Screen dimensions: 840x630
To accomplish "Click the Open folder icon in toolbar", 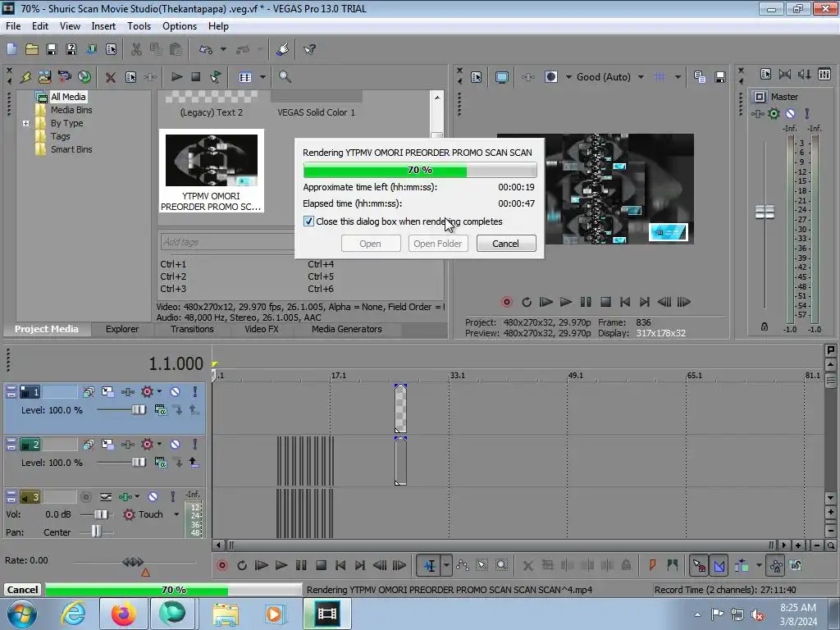I will click(32, 49).
